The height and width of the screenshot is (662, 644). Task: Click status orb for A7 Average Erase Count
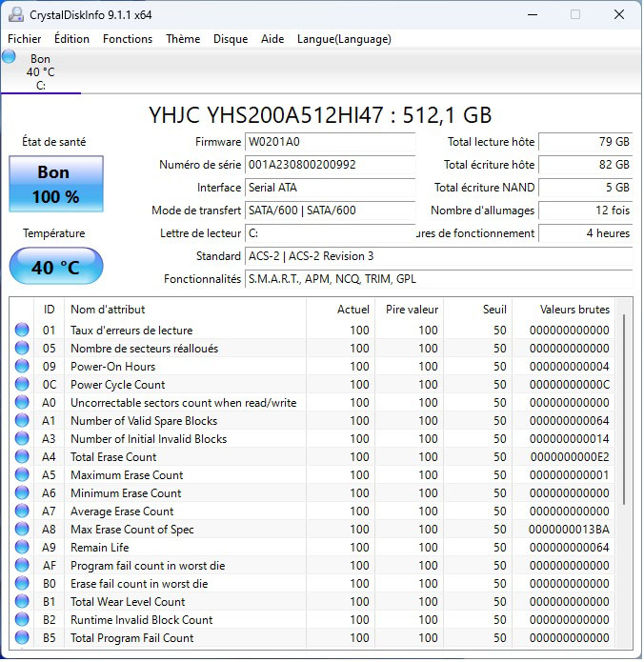22,512
